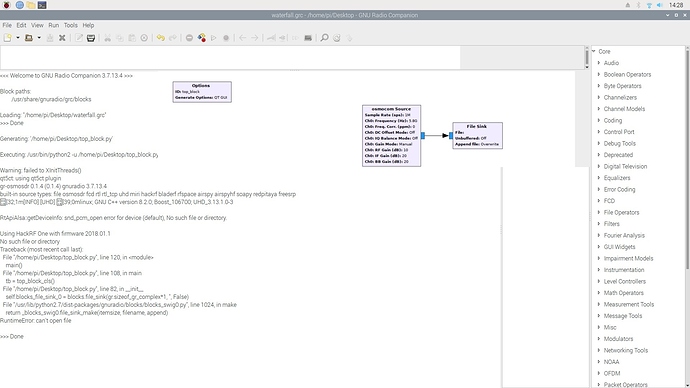Click the find blocks magnifier icon
This screenshot has height=388, width=690.
pos(324,38)
